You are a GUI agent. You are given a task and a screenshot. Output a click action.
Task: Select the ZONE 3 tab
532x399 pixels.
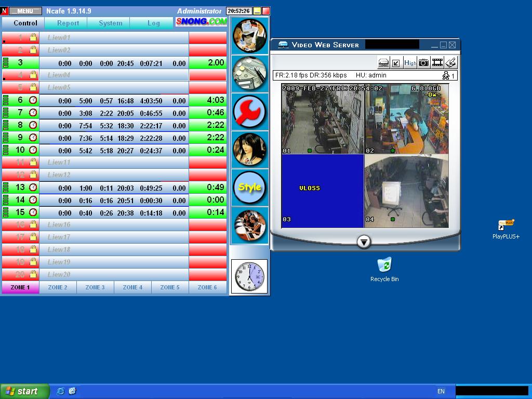point(95,287)
